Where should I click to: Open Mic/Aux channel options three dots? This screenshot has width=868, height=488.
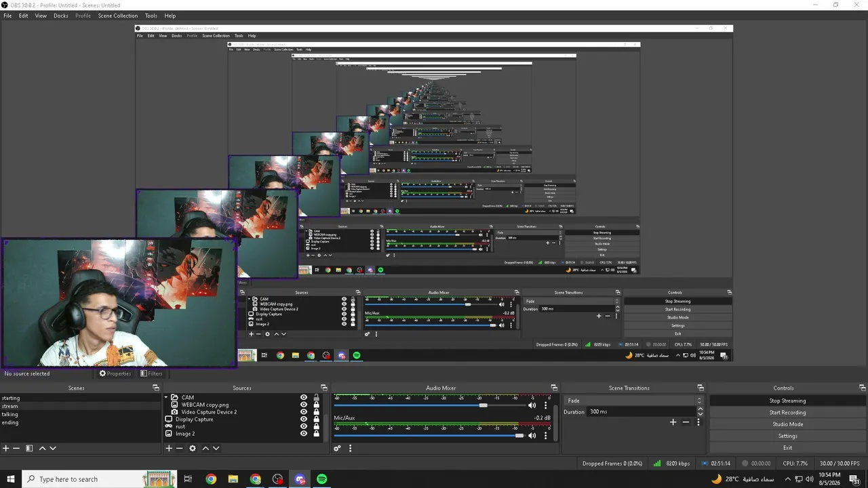point(545,435)
